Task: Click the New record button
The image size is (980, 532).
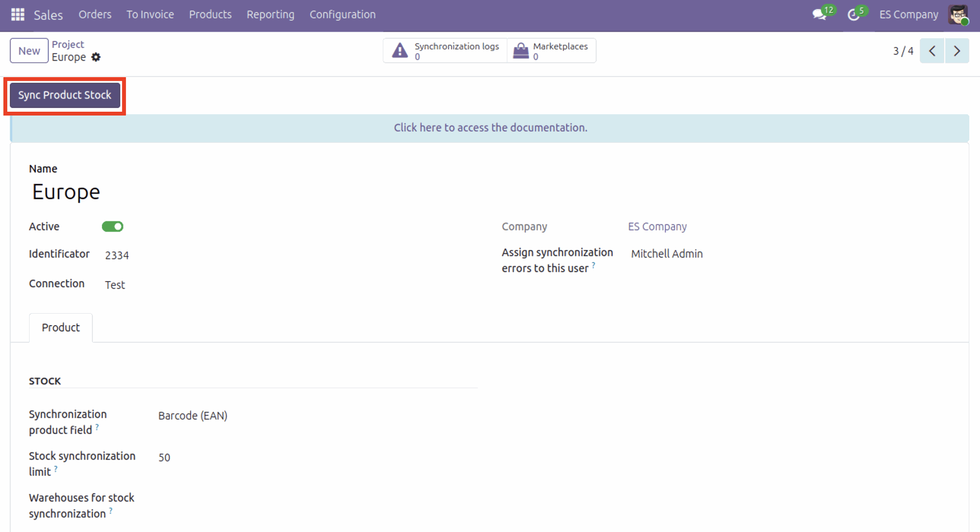Action: 29,51
